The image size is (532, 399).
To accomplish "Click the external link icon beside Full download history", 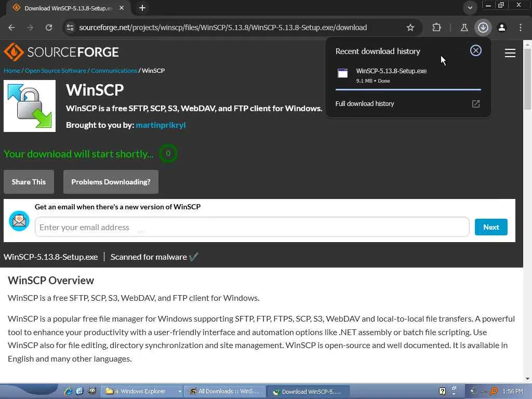I will [476, 104].
